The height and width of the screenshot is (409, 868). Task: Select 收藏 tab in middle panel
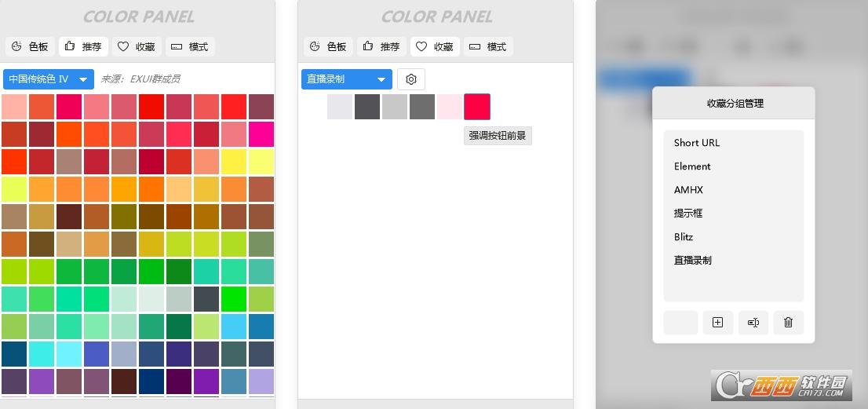click(435, 47)
